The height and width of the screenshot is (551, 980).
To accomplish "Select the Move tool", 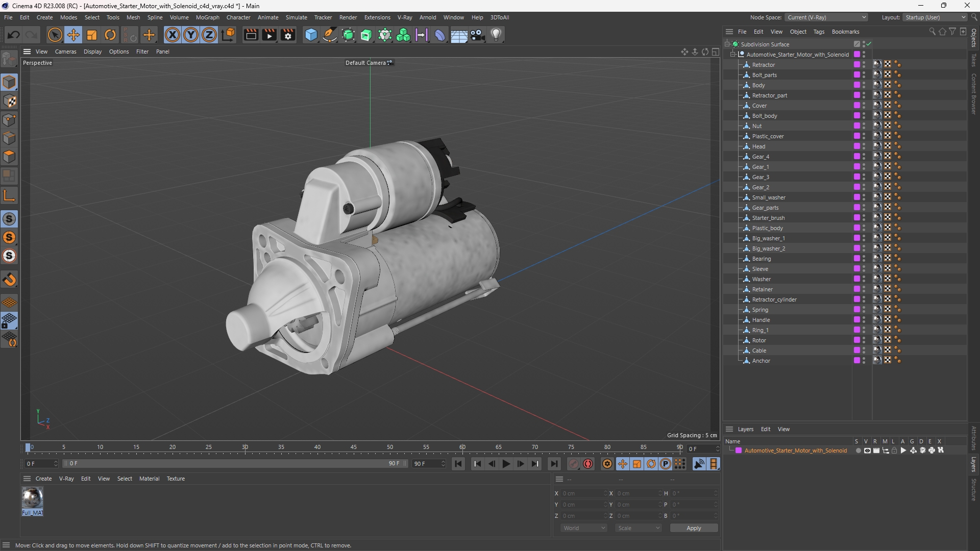I will [x=73, y=35].
